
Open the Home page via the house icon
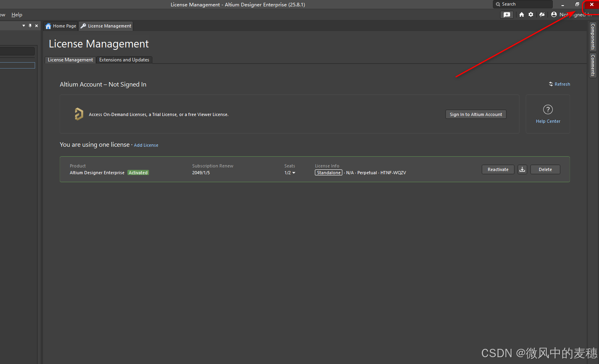(522, 14)
